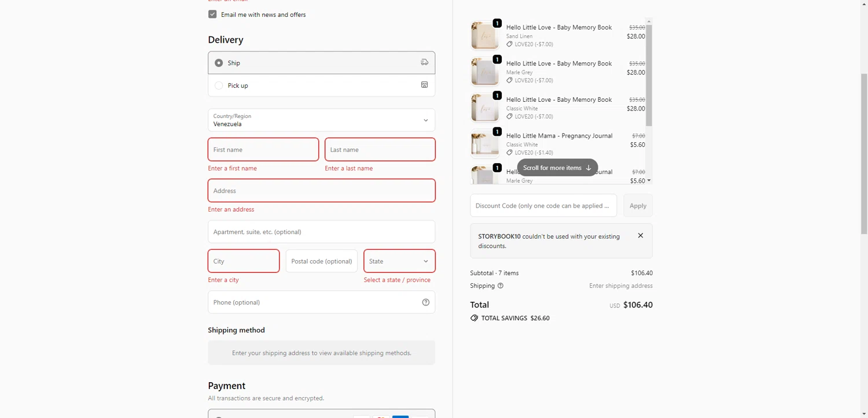Image resolution: width=868 pixels, height=418 pixels.
Task: Open the Country/Region dropdown
Action: [321, 120]
